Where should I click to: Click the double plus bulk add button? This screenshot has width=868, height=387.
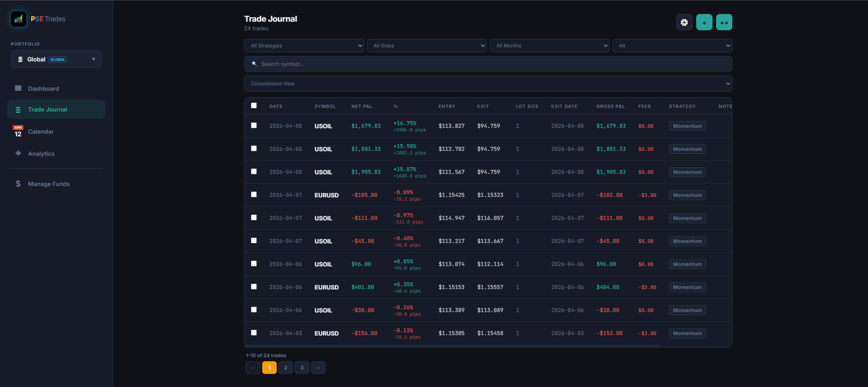click(x=724, y=22)
